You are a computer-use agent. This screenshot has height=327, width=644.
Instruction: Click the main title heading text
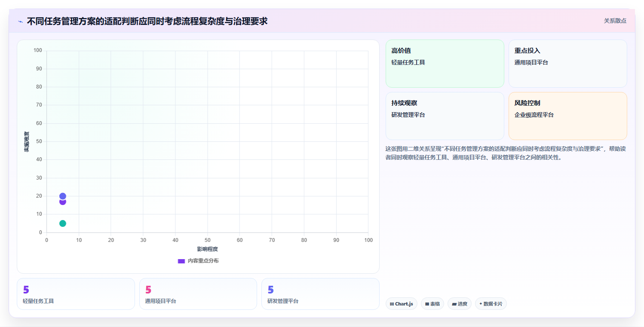147,21
